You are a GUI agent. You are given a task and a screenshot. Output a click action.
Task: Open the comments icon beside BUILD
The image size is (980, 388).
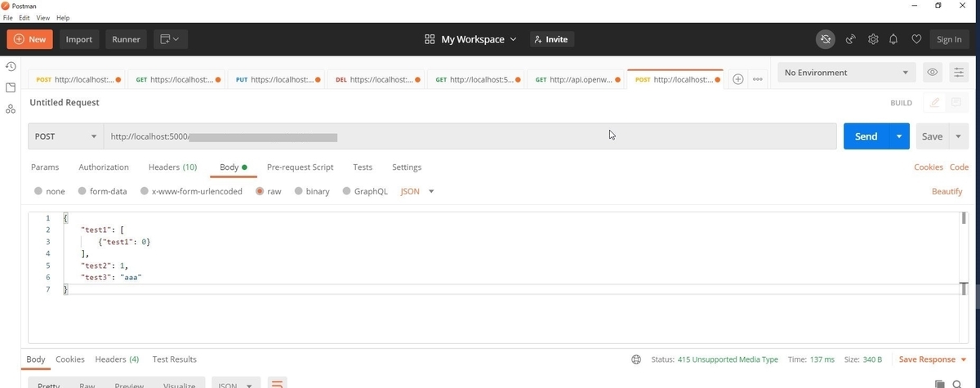click(x=956, y=103)
